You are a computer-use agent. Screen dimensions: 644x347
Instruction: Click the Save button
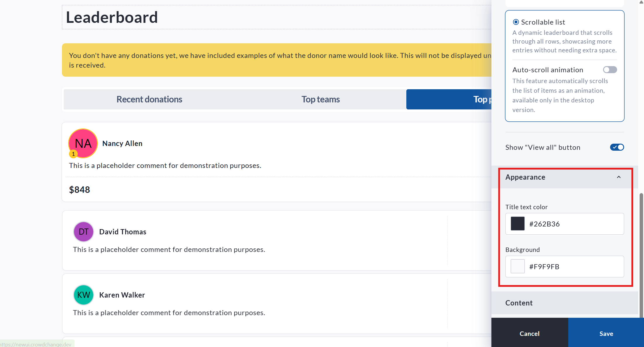click(x=606, y=334)
